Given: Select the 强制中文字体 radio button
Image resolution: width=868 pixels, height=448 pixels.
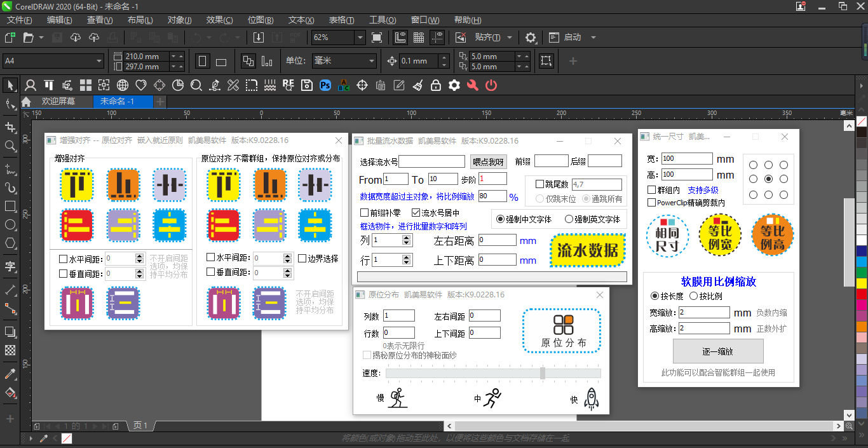Looking at the screenshot, I should click(501, 219).
